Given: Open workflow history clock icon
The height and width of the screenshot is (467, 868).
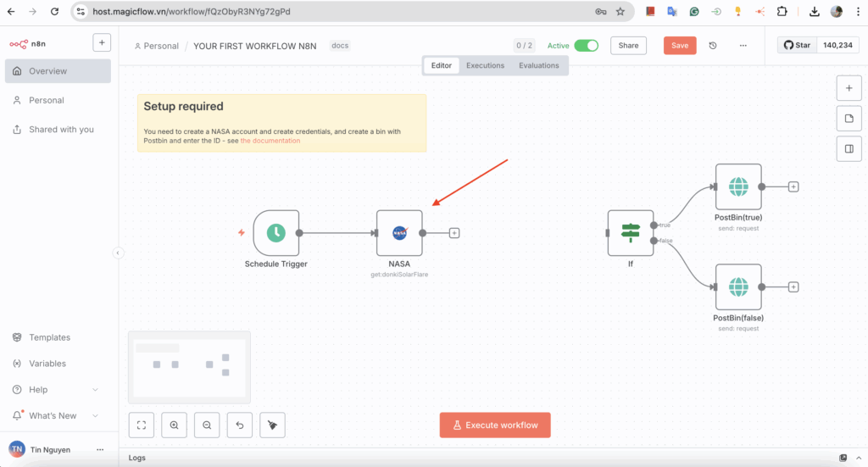Looking at the screenshot, I should tap(713, 46).
